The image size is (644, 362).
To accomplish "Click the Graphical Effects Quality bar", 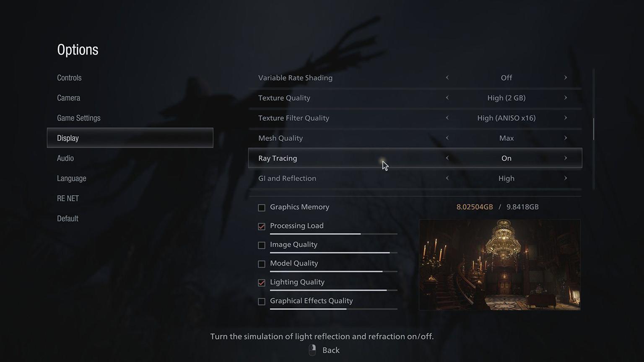I will pos(334,309).
